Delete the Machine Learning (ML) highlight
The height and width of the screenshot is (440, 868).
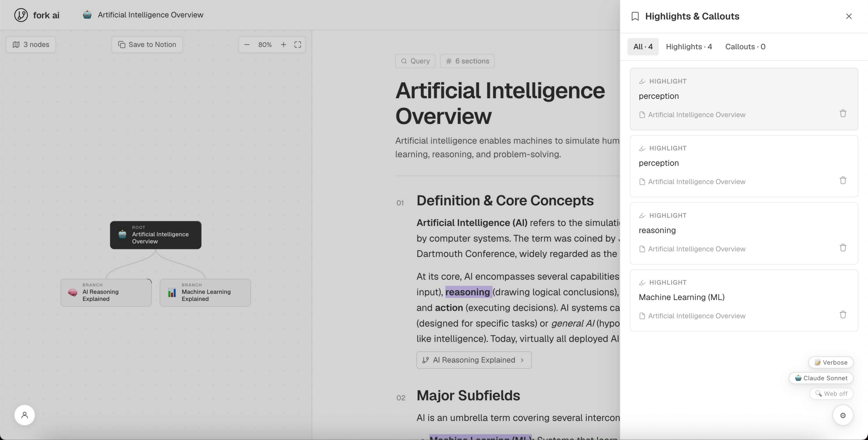843,314
